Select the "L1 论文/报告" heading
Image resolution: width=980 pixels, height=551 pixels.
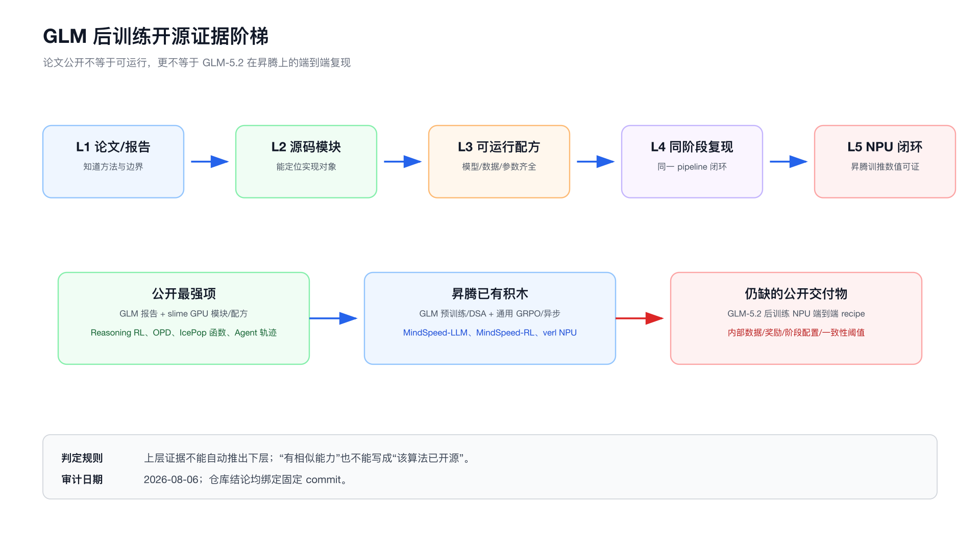point(113,147)
